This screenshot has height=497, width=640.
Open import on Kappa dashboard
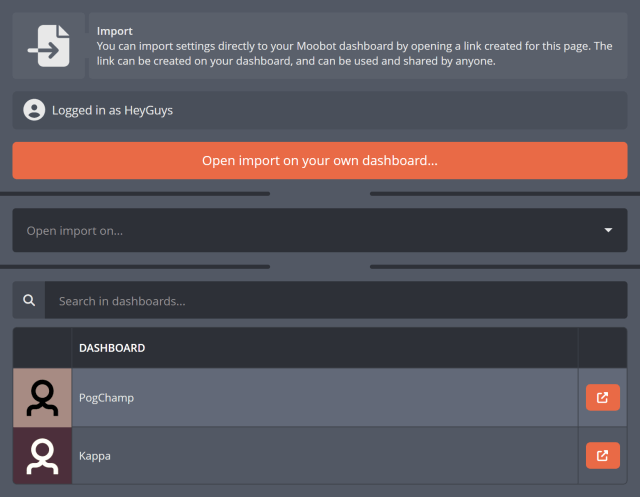click(602, 455)
